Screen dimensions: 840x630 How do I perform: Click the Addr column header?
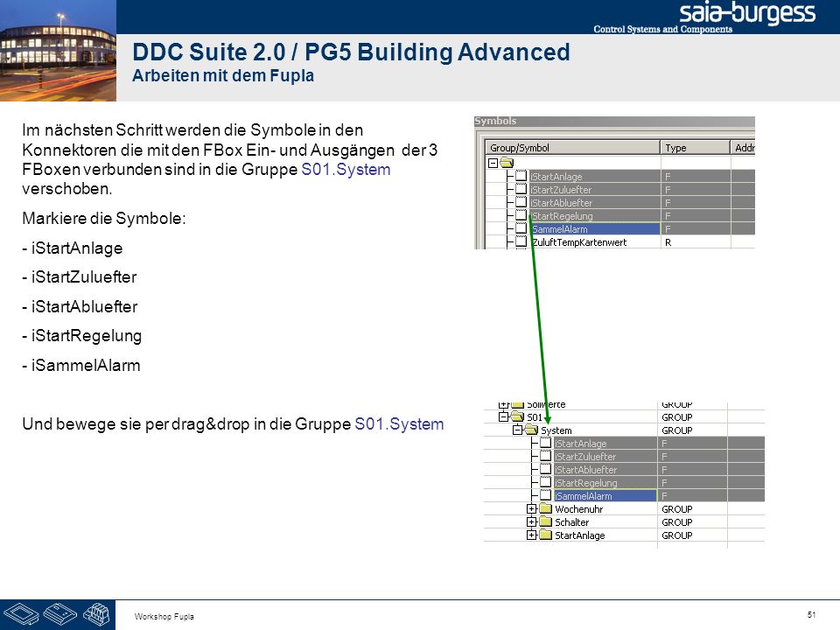pyautogui.click(x=743, y=147)
